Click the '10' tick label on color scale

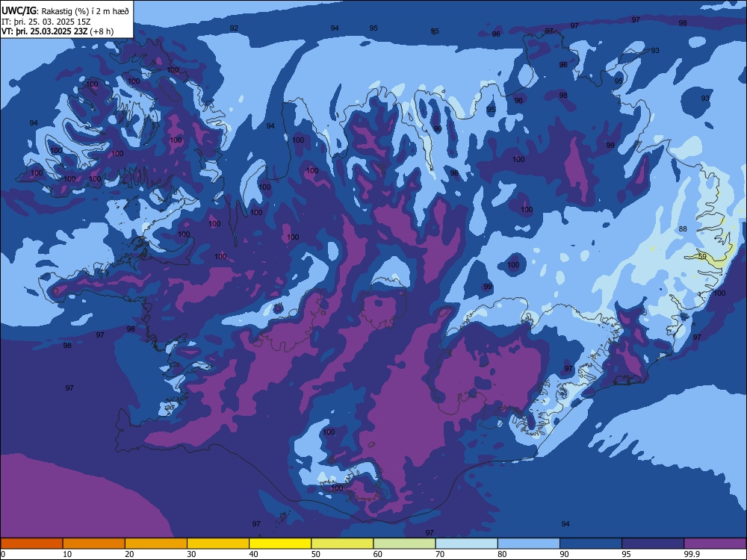coord(67,554)
